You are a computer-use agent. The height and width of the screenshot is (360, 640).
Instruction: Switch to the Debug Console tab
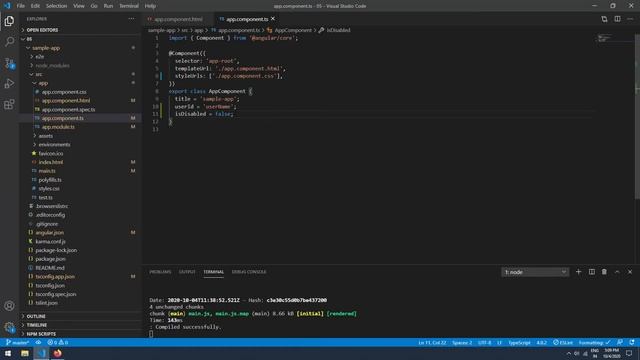(249, 272)
